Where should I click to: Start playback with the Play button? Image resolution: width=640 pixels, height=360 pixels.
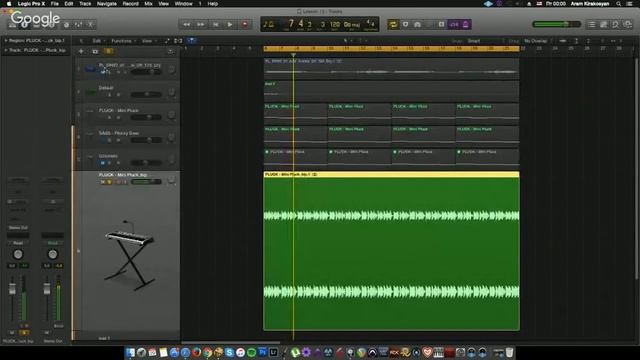tap(230, 24)
